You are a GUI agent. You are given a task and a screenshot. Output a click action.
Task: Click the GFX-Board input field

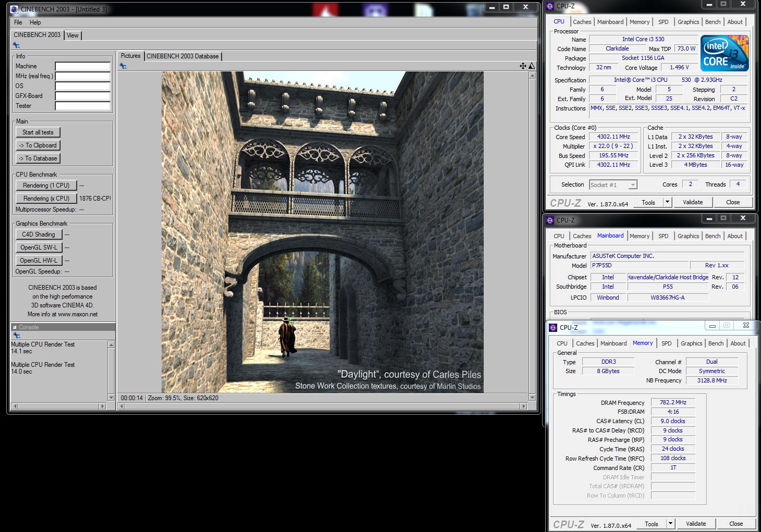[x=83, y=96]
